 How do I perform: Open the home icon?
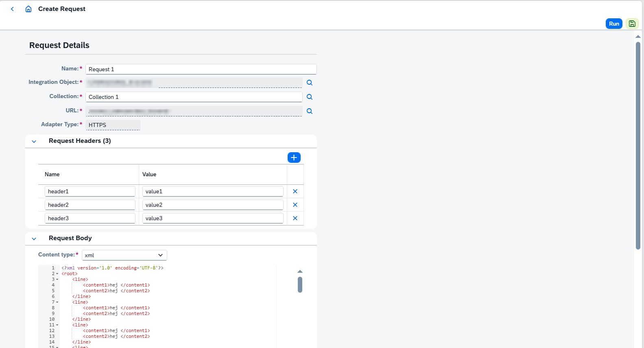28,9
